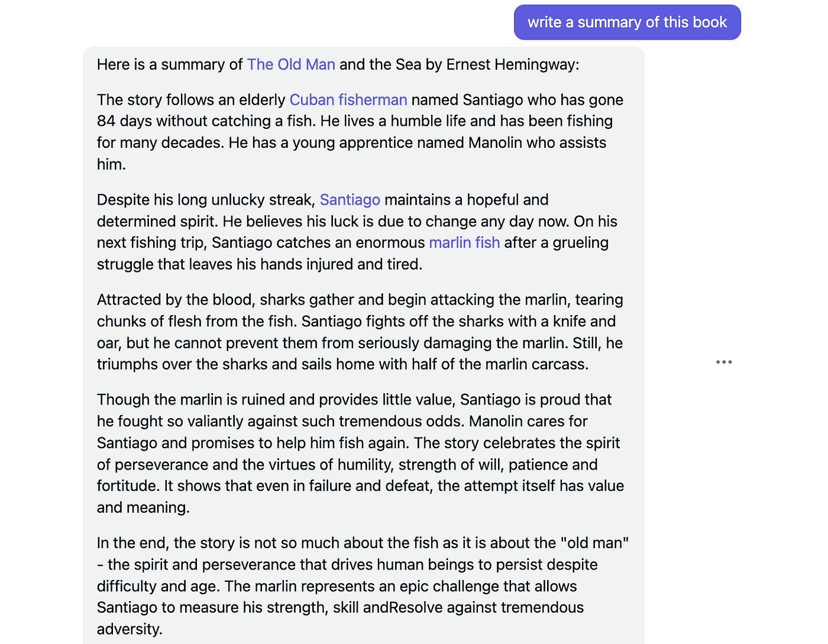Click the final paragraph starting 'In the end'
The image size is (828, 644).
361,585
